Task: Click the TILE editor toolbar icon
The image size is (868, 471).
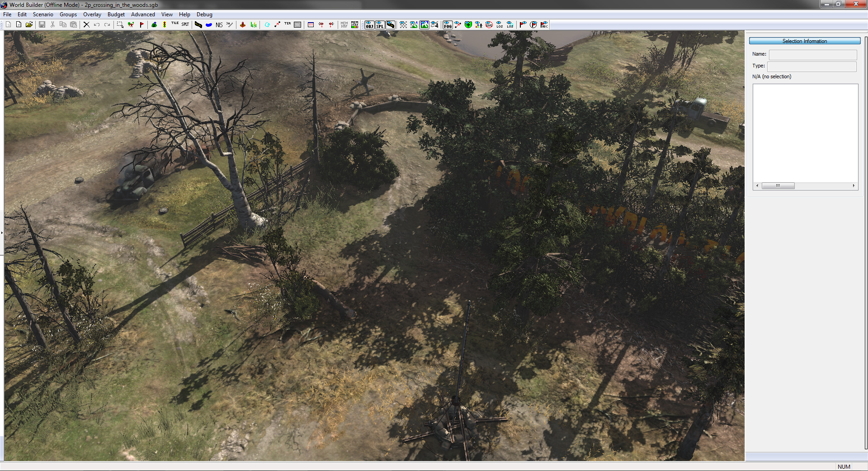Action: point(175,24)
